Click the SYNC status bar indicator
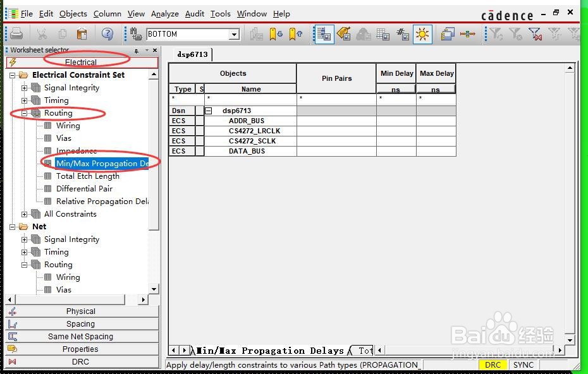588x374 pixels. click(x=523, y=365)
